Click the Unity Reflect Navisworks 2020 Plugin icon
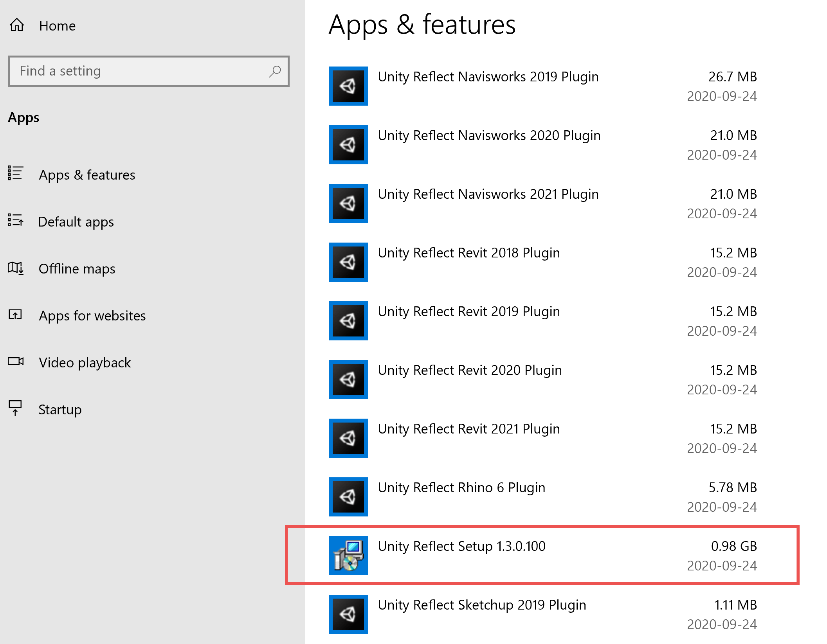The height and width of the screenshot is (644, 827). click(x=348, y=145)
